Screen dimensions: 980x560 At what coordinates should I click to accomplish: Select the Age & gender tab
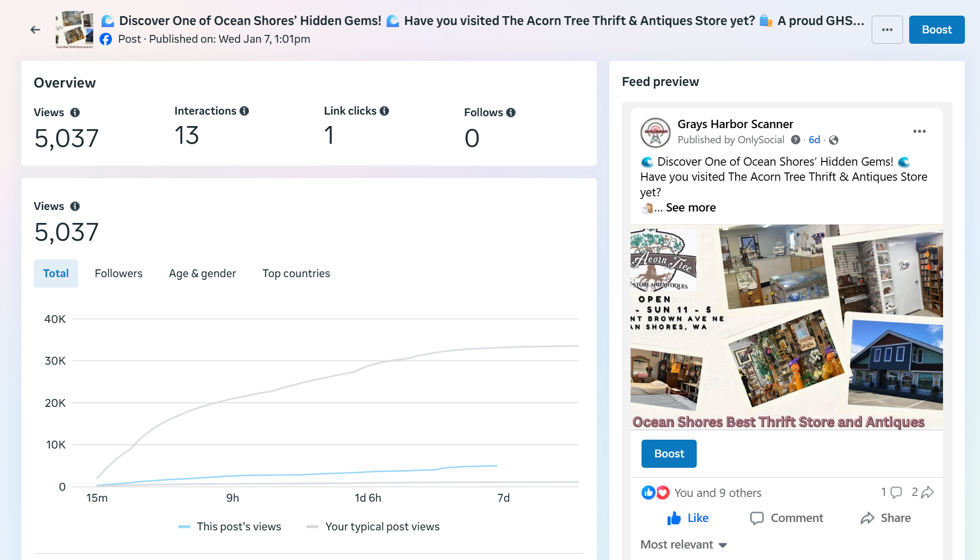(x=202, y=273)
